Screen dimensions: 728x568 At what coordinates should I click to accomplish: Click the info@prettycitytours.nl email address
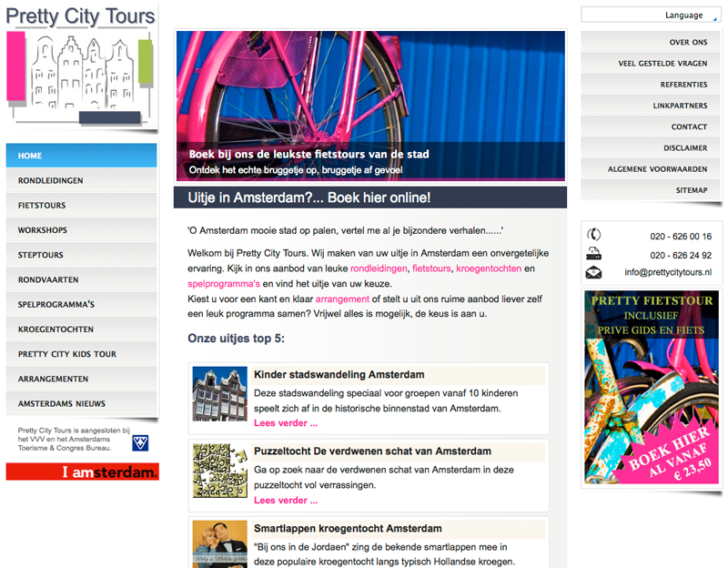point(668,272)
